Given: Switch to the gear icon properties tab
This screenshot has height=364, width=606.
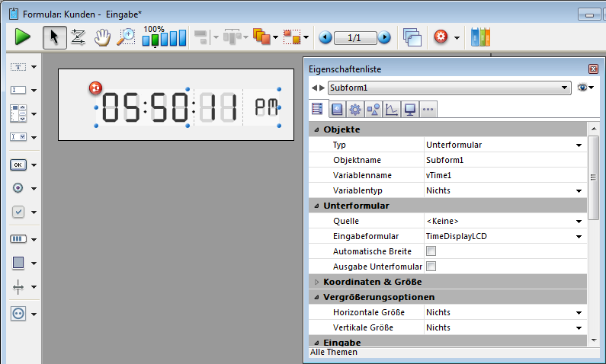Looking at the screenshot, I should pyautogui.click(x=354, y=110).
